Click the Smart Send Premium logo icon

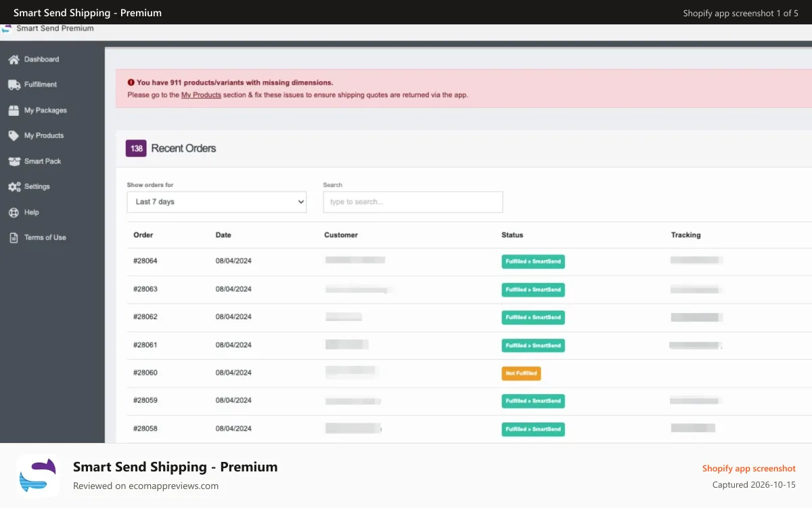[x=7, y=28]
